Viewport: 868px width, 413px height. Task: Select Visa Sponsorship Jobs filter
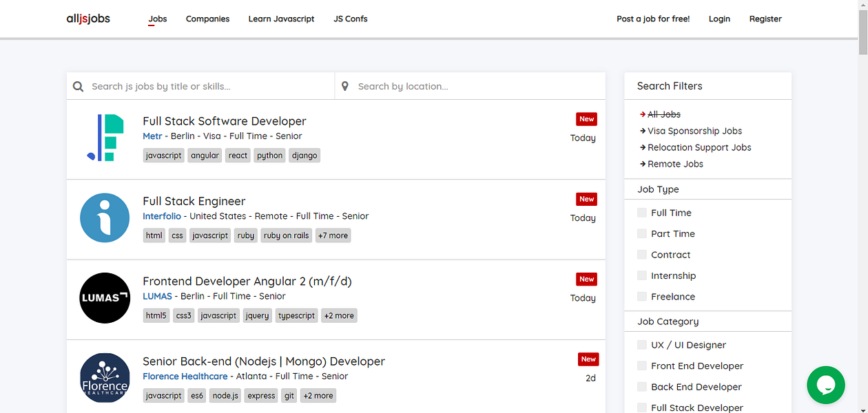[695, 131]
